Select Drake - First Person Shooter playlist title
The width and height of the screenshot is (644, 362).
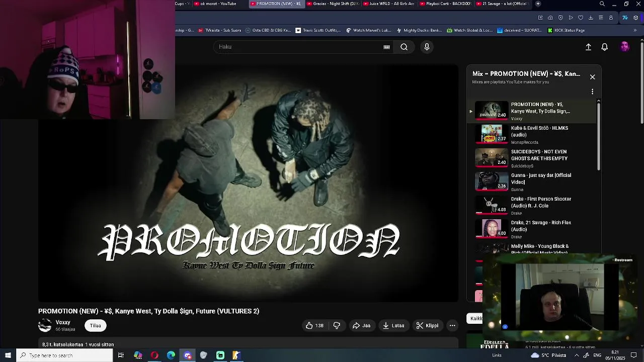[x=541, y=202]
